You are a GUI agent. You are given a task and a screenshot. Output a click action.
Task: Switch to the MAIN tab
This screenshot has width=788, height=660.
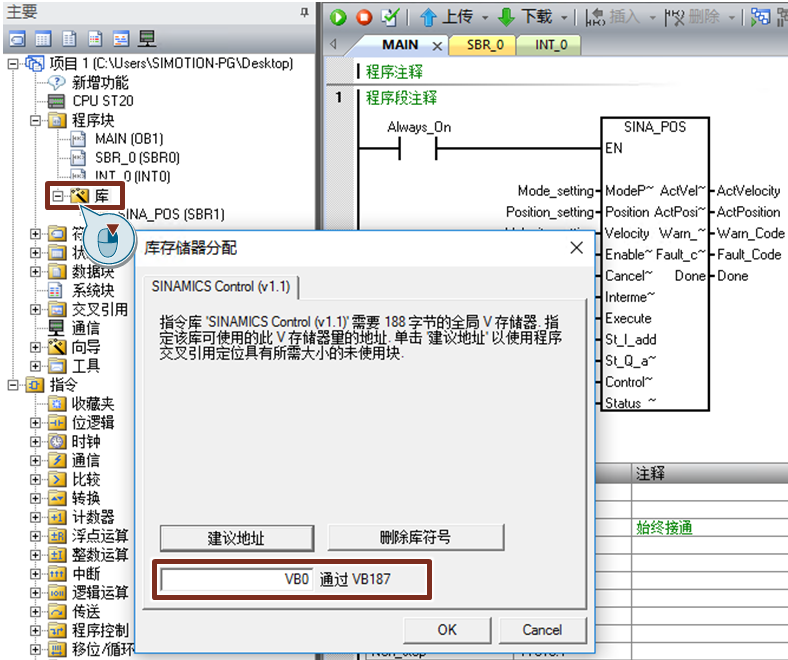(x=400, y=45)
